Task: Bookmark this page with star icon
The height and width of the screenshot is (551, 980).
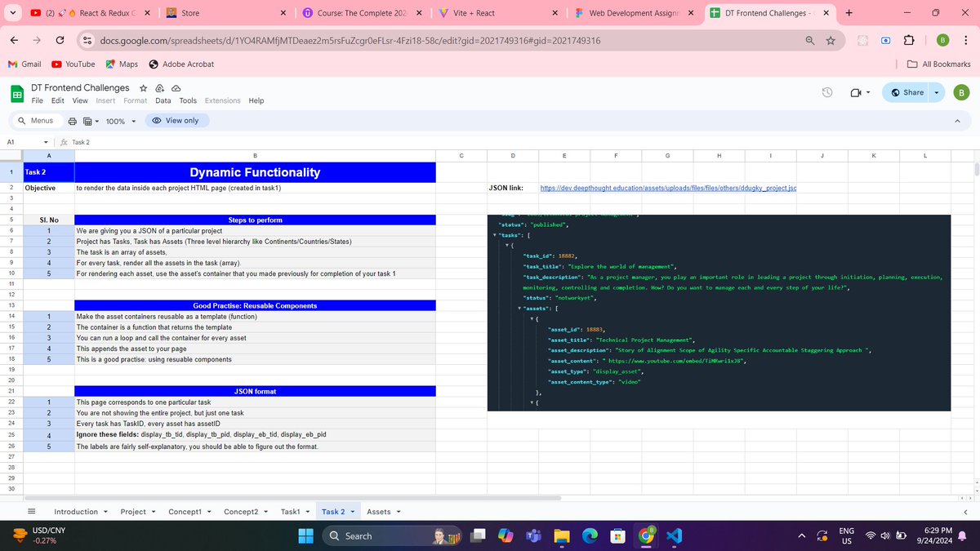Action: (x=831, y=41)
